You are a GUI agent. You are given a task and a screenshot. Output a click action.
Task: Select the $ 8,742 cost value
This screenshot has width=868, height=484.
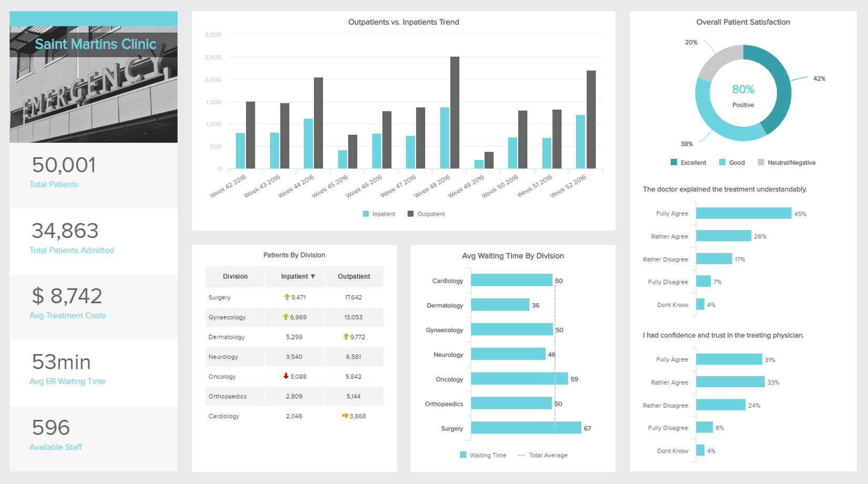pos(67,296)
